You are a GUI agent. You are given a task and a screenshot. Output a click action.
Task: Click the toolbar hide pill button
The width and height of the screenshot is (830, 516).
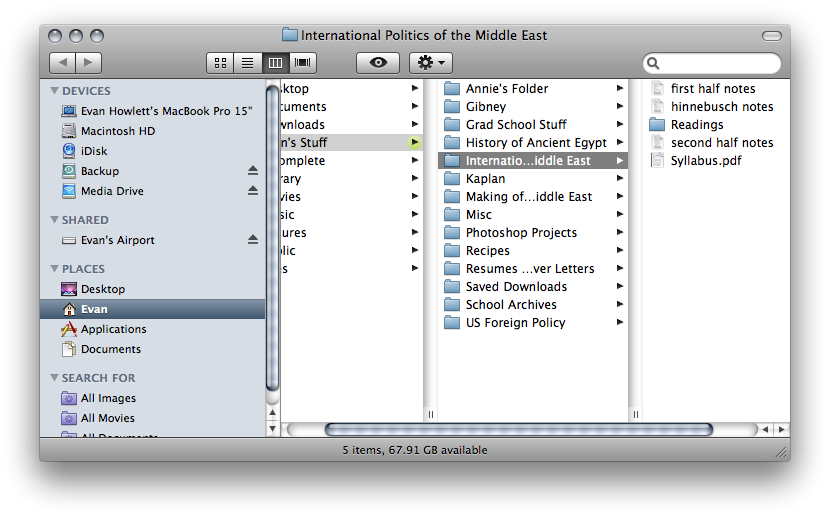(x=772, y=35)
